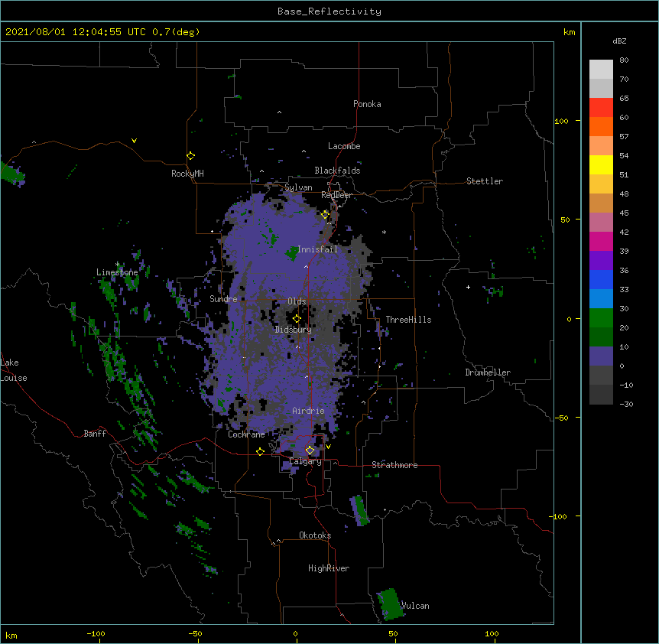Click the Calgary city label
This screenshot has height=644, width=659.
click(x=306, y=461)
